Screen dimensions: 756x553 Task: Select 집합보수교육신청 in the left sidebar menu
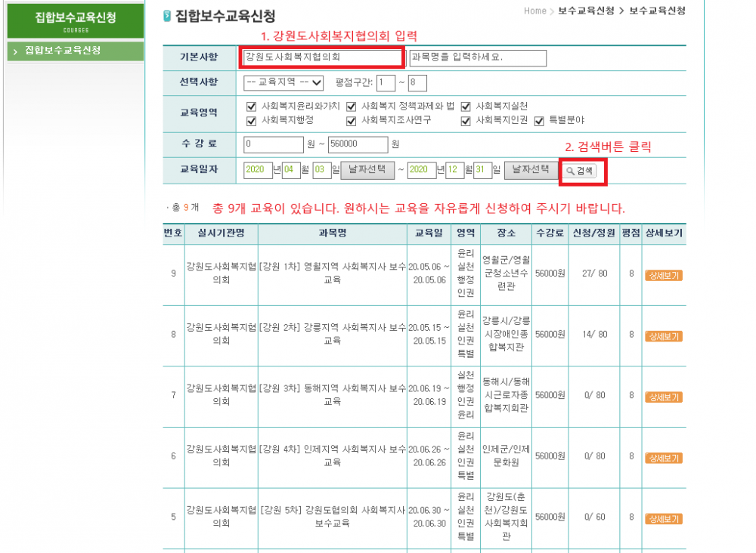tap(75, 51)
